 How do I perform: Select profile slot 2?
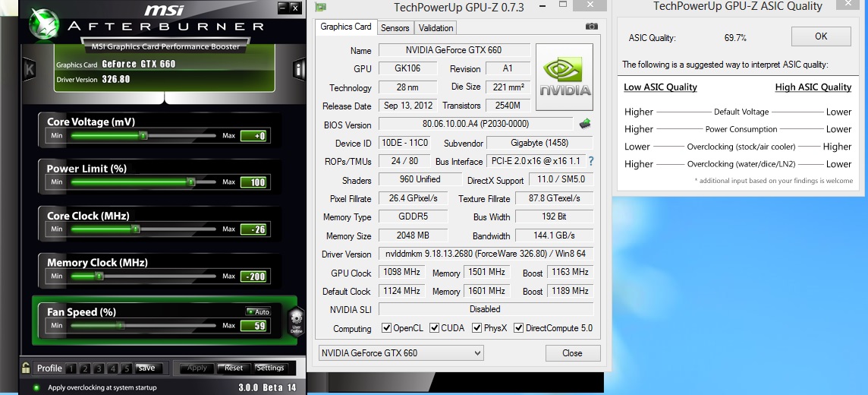[85, 368]
